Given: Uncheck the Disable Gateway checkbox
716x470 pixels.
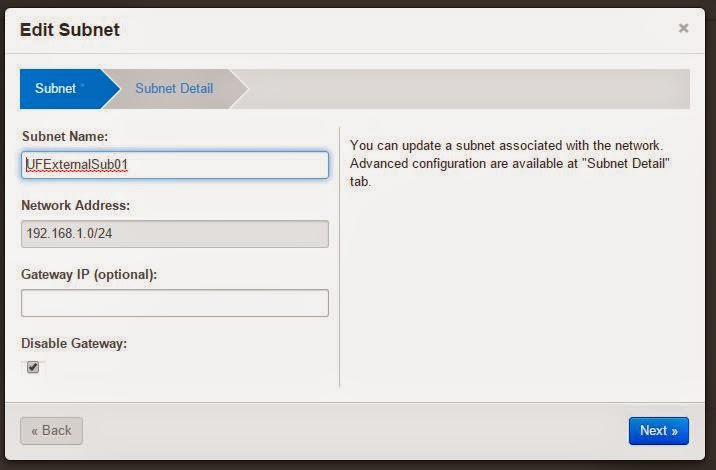Looking at the screenshot, I should [33, 367].
